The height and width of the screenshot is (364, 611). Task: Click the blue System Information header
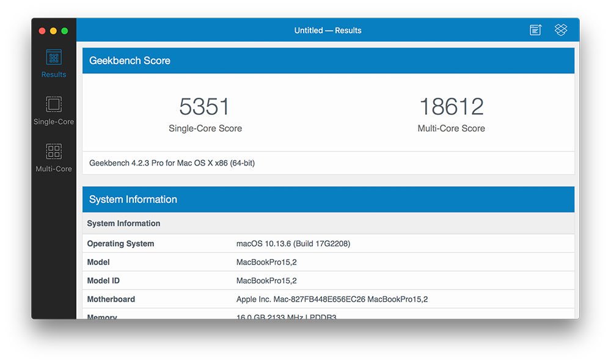click(329, 199)
